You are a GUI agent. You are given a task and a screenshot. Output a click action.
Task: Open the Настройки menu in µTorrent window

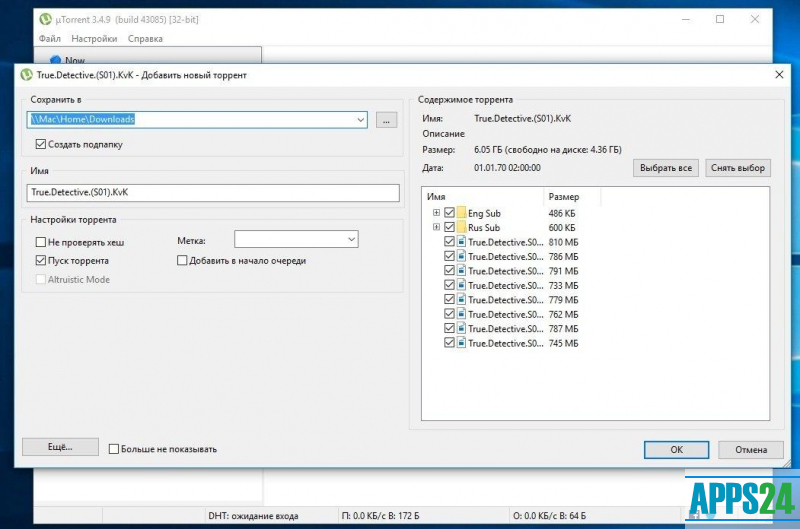pyautogui.click(x=94, y=39)
